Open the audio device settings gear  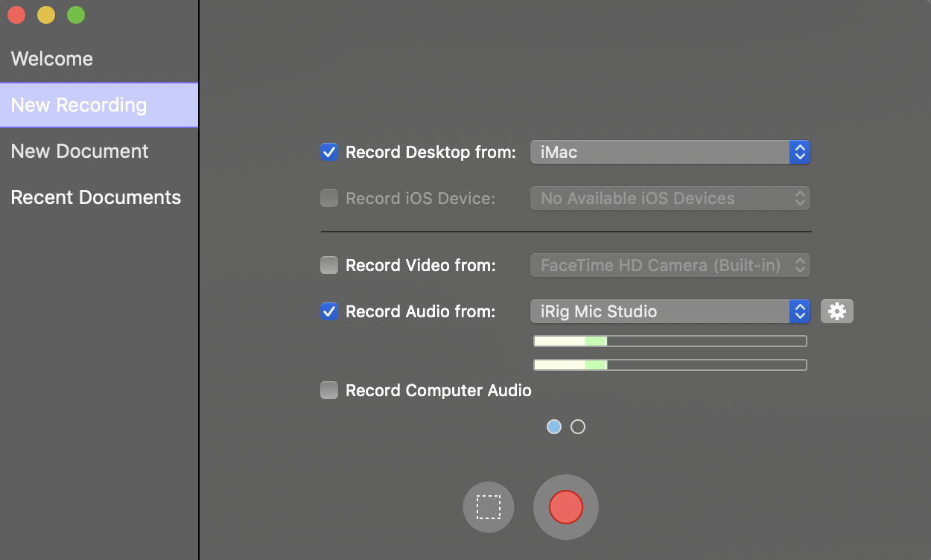click(837, 311)
